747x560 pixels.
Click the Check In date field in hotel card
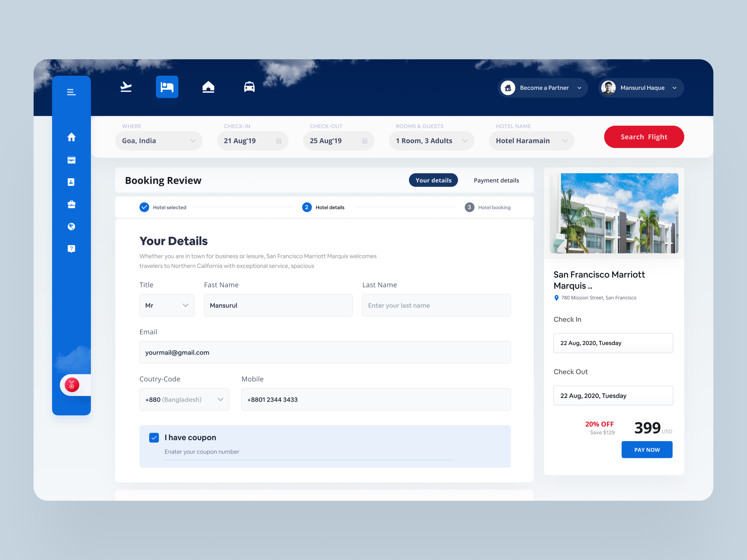(613, 343)
